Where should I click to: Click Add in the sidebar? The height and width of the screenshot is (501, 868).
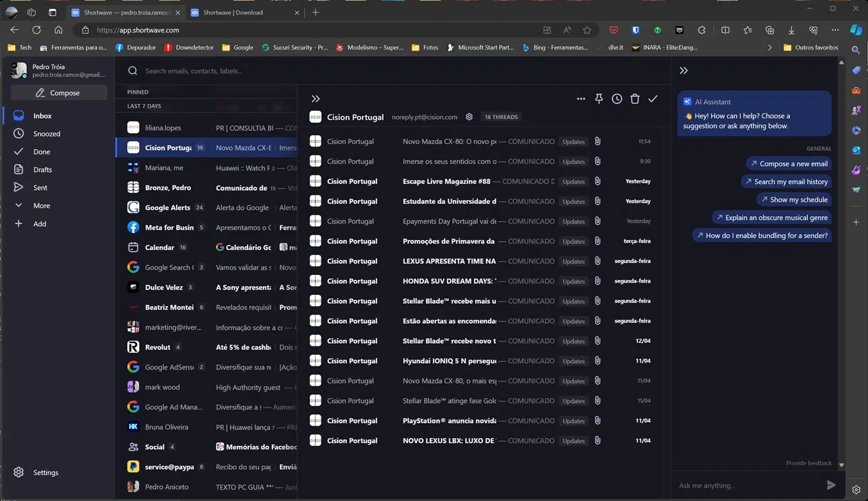coord(39,224)
